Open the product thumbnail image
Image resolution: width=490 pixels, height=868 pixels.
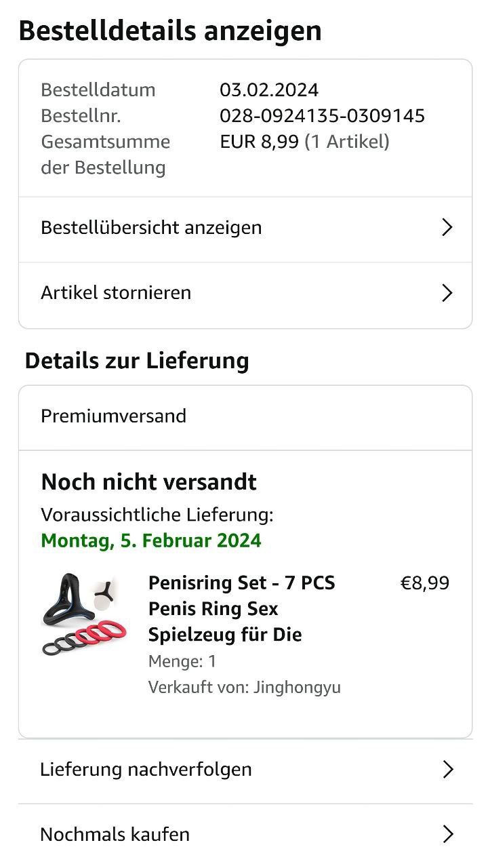(84, 614)
